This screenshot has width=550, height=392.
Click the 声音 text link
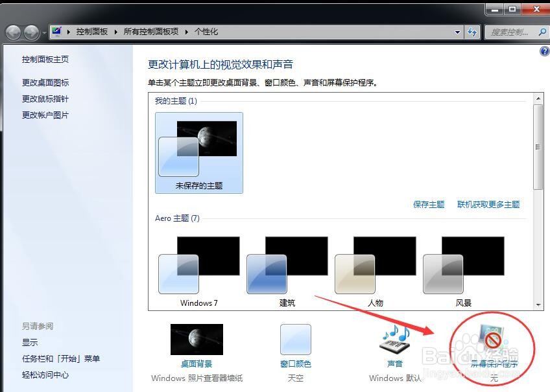point(395,364)
